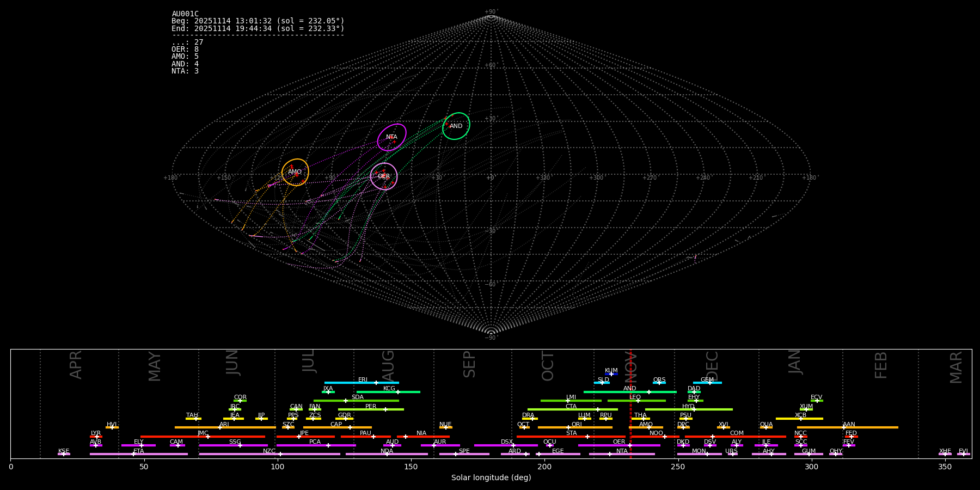Click the green LEO activity bar
This screenshot has width=980, height=490.
tap(636, 401)
